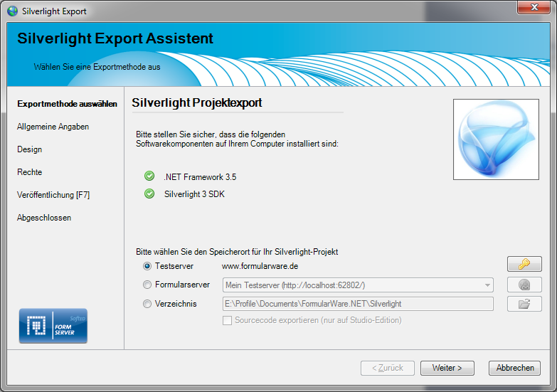Click the Verzeichnis path input field
This screenshot has width=557, height=392.
tap(357, 304)
